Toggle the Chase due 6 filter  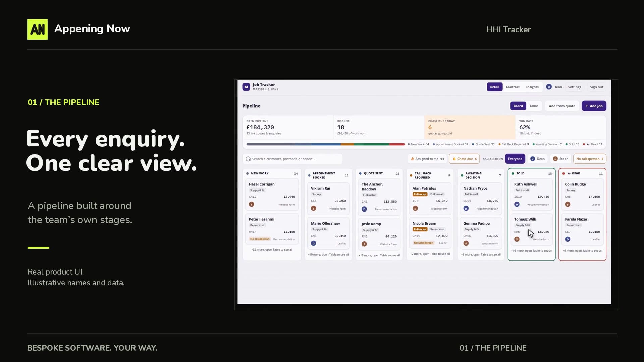click(x=465, y=159)
